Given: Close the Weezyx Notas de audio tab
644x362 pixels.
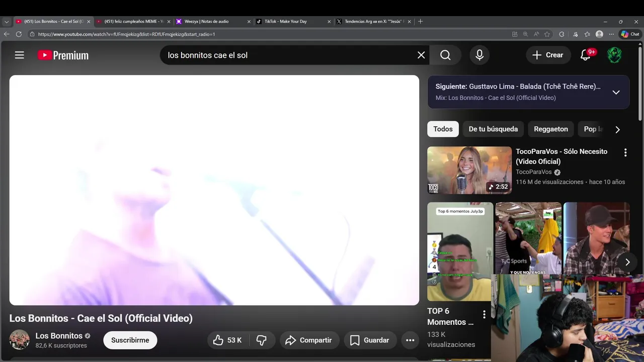Looking at the screenshot, I should point(249,22).
